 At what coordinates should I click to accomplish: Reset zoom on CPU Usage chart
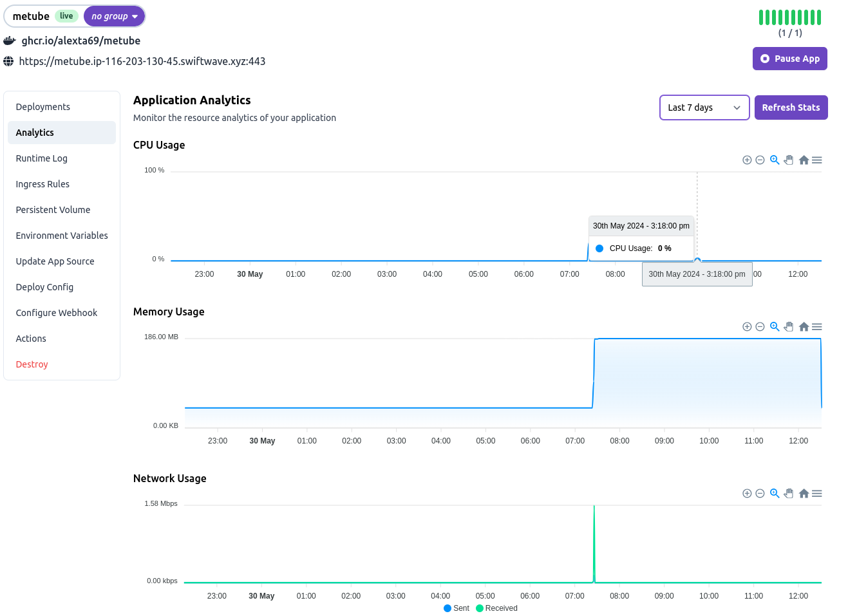coord(804,160)
